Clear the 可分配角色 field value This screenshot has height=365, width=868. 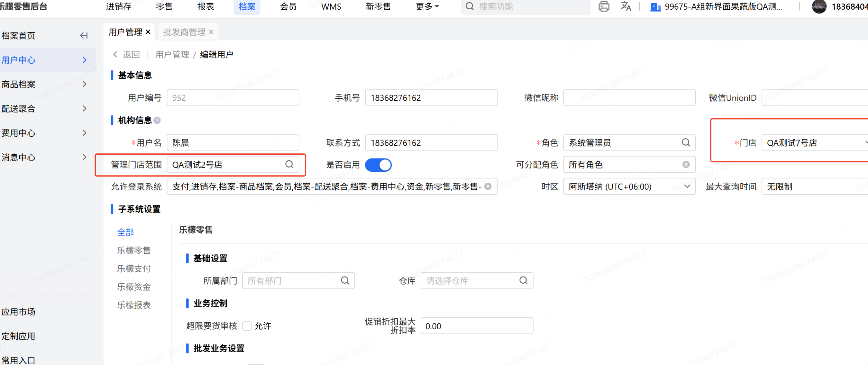pyautogui.click(x=686, y=164)
